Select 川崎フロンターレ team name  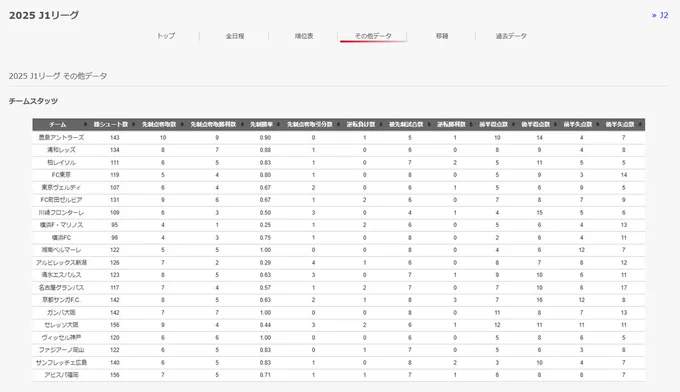[61, 212]
